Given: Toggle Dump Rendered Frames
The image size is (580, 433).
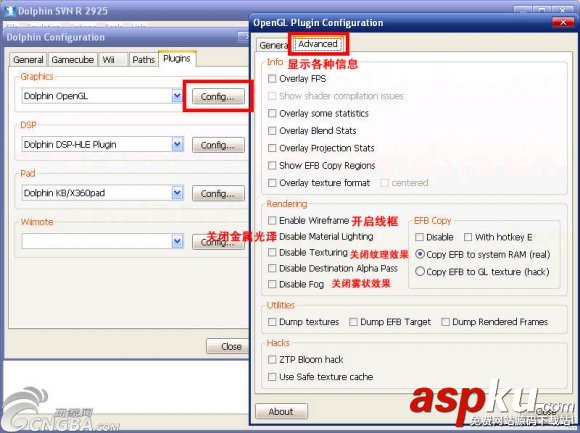Looking at the screenshot, I should tap(445, 322).
